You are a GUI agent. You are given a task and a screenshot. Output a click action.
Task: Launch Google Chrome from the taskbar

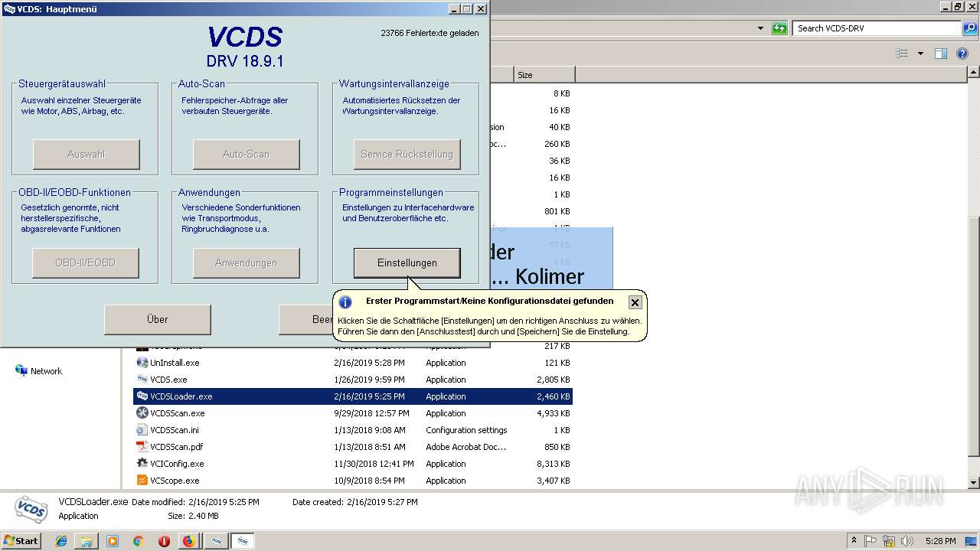[138, 541]
